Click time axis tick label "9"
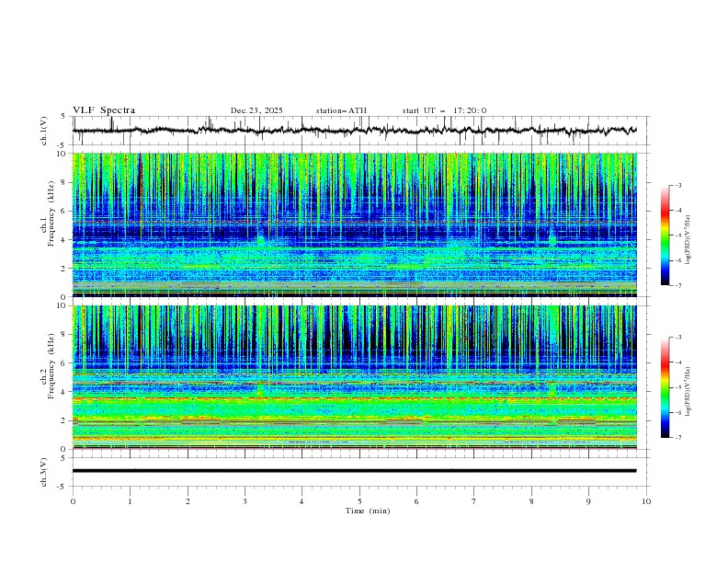 (x=588, y=501)
